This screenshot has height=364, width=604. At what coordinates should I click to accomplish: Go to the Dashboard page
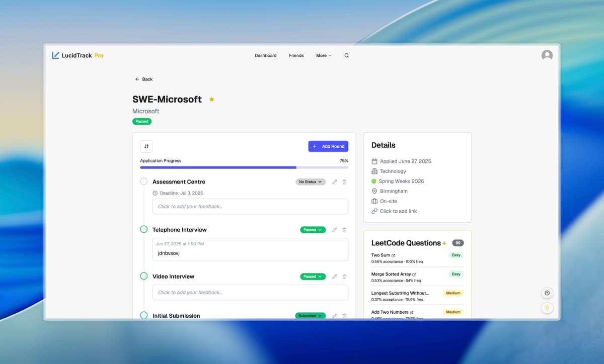coord(266,56)
